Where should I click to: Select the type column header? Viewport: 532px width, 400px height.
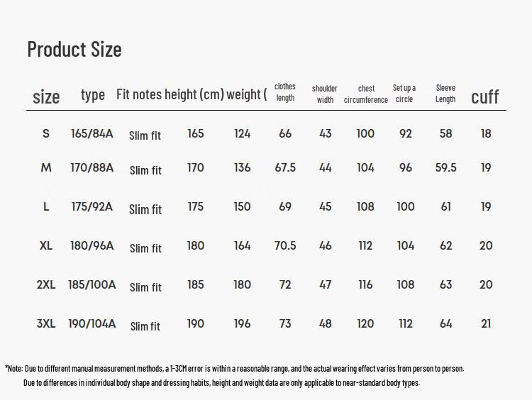[93, 95]
